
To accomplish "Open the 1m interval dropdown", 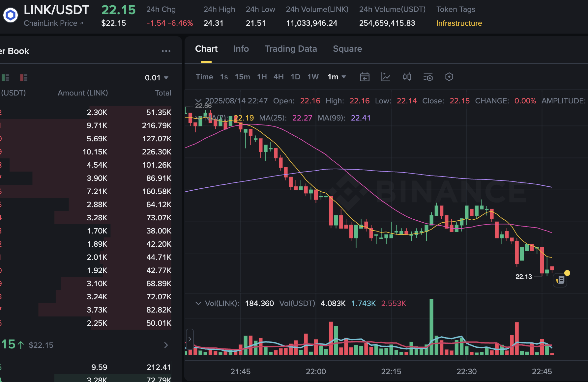I will (x=337, y=77).
